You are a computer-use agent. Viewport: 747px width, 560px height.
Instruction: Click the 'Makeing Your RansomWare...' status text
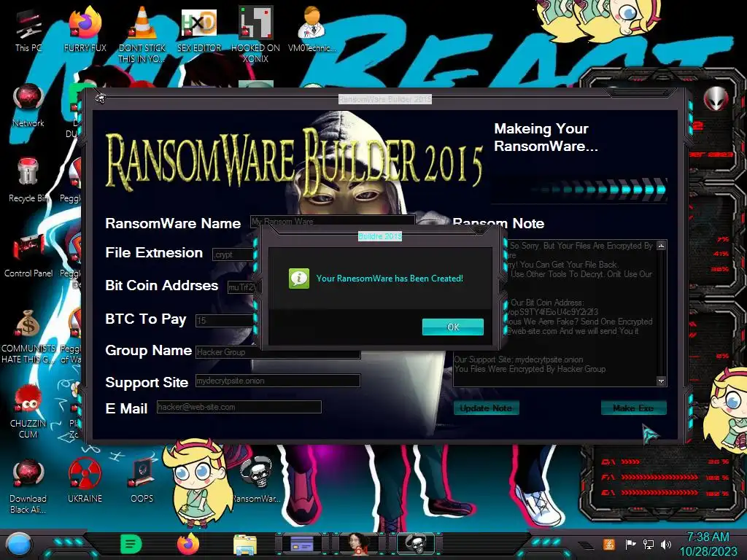[546, 137]
